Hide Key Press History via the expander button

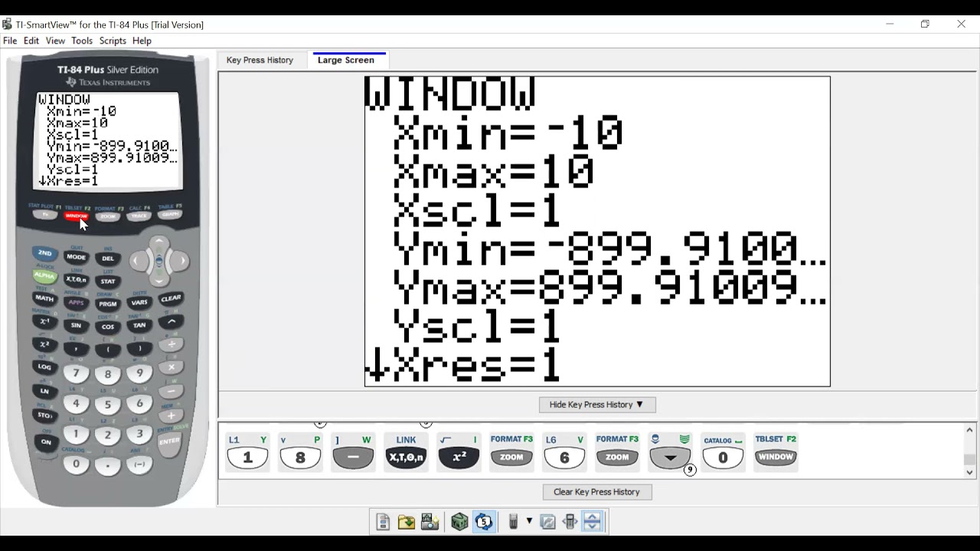[x=597, y=405]
